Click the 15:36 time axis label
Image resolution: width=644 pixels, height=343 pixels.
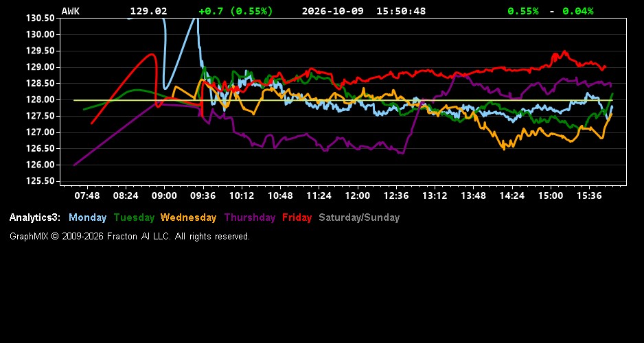(x=589, y=196)
